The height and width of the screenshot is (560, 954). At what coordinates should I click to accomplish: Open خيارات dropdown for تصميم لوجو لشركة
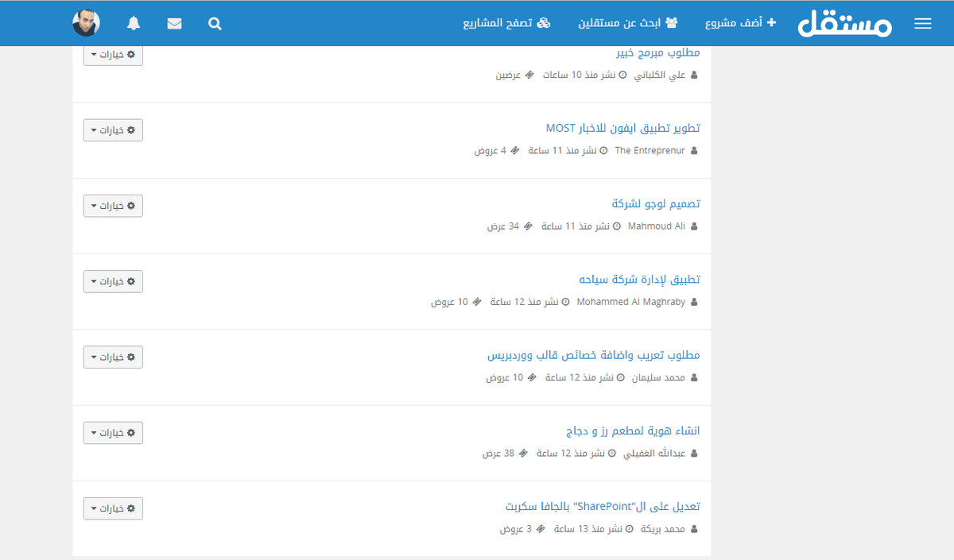pyautogui.click(x=113, y=206)
